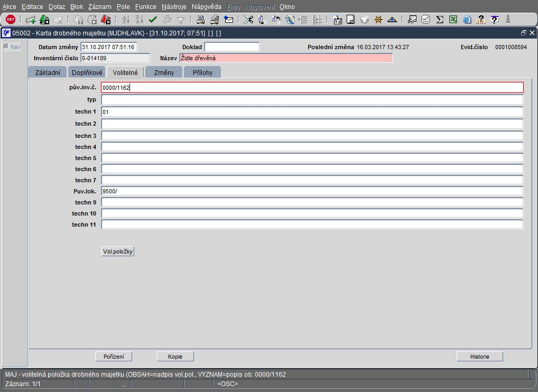
Task: Click the clock with 1315 icon
Action: tap(426, 20)
